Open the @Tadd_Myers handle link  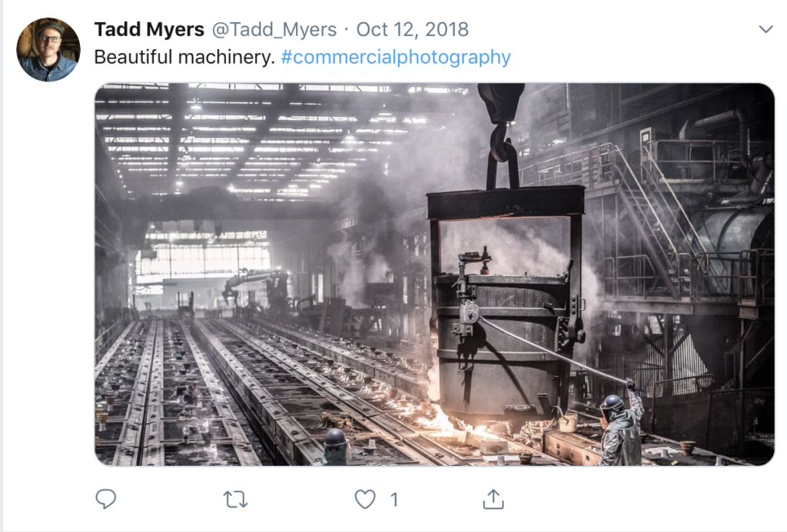[274, 30]
